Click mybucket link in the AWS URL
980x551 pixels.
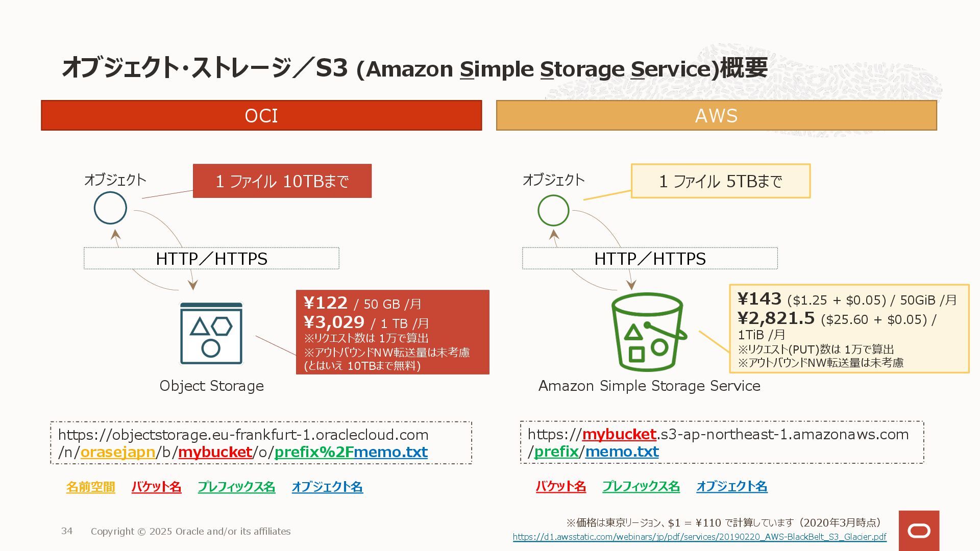619,434
